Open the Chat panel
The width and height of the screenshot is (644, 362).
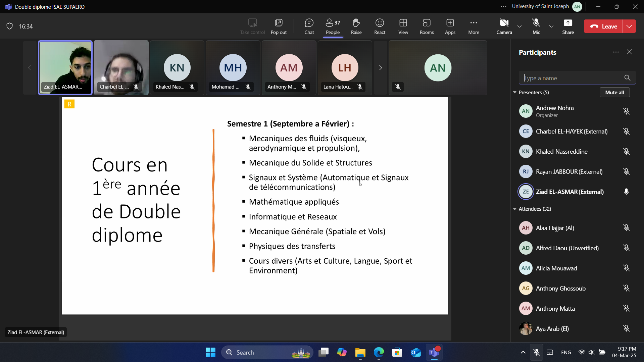coord(309,26)
